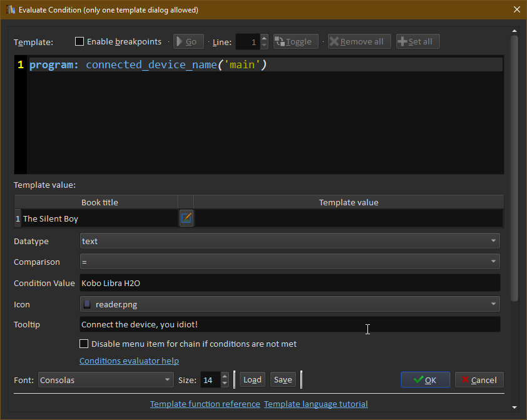Open the Comparison dropdown showing =
This screenshot has height=420, width=527.
point(290,262)
